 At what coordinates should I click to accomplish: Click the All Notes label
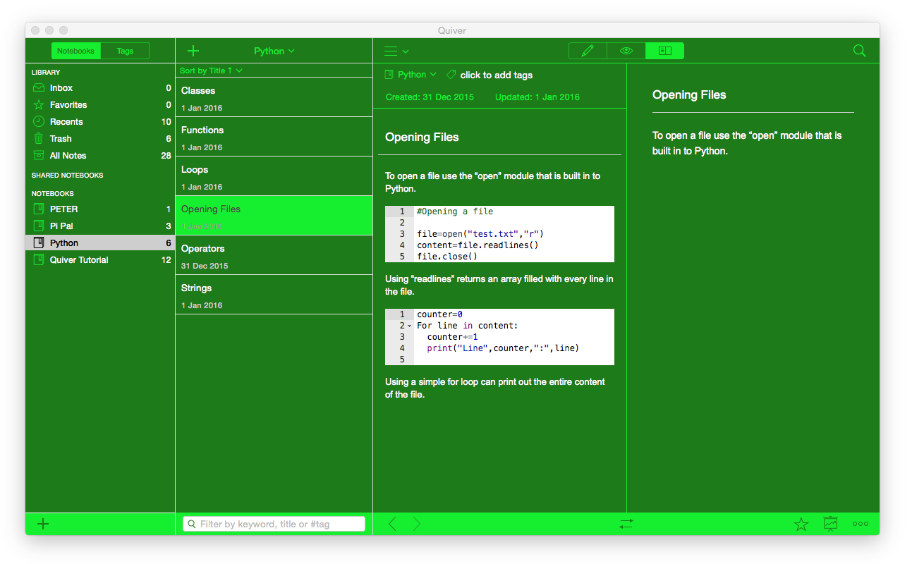point(68,156)
